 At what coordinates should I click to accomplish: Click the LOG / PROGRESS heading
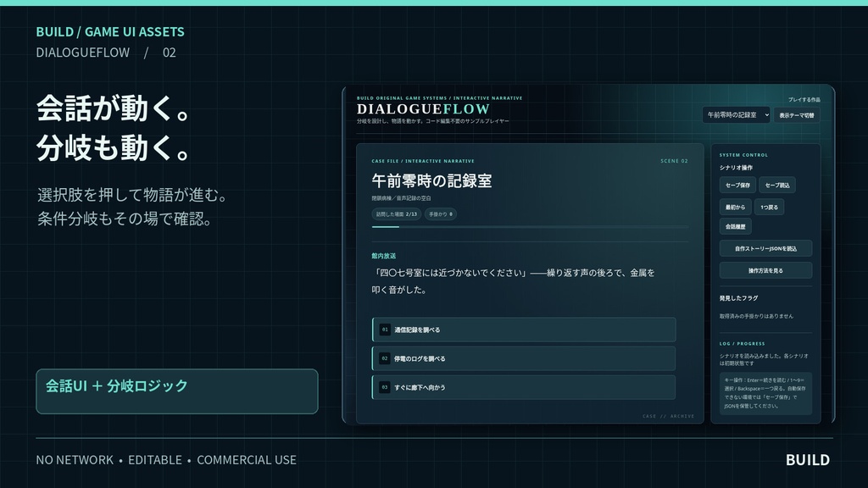coord(742,344)
